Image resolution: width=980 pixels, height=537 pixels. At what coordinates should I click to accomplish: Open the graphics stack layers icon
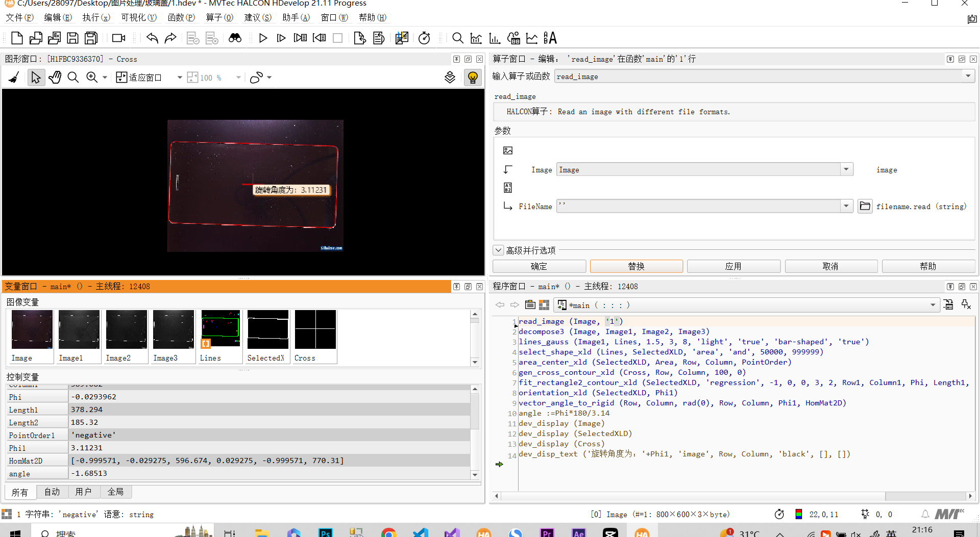tap(450, 78)
